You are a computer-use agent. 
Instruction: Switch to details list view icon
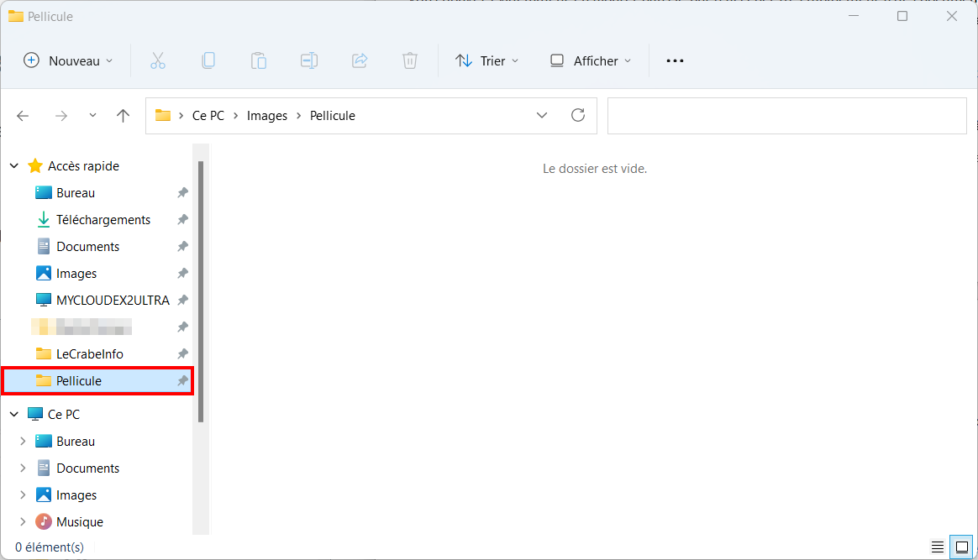click(938, 547)
